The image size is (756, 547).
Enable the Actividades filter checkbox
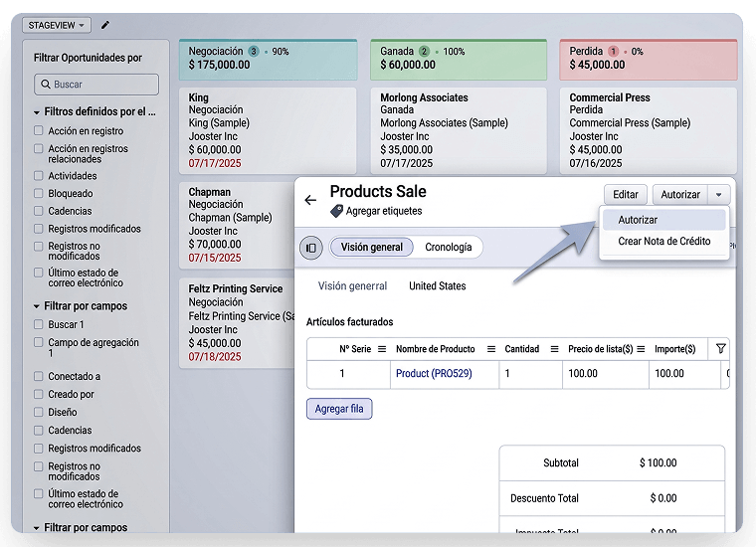click(39, 175)
